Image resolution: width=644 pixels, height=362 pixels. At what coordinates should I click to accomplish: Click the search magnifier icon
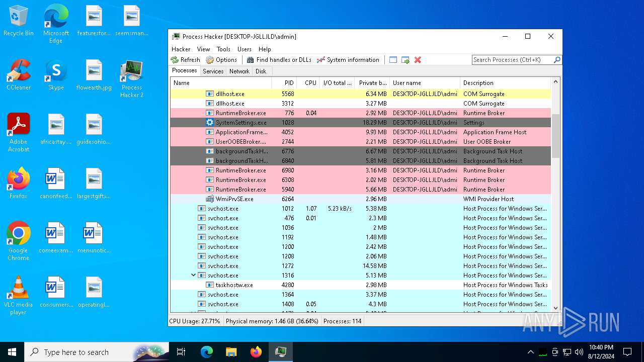pyautogui.click(x=557, y=60)
